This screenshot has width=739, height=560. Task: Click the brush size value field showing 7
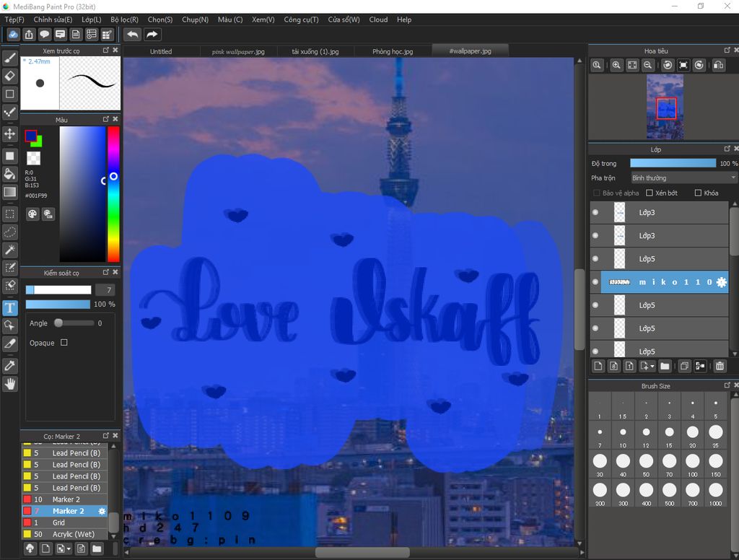click(x=105, y=290)
